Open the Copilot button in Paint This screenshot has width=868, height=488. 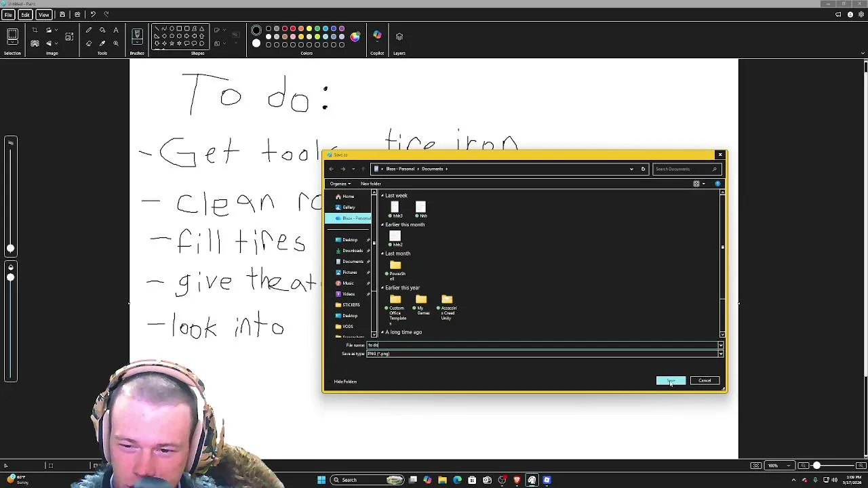pos(377,36)
